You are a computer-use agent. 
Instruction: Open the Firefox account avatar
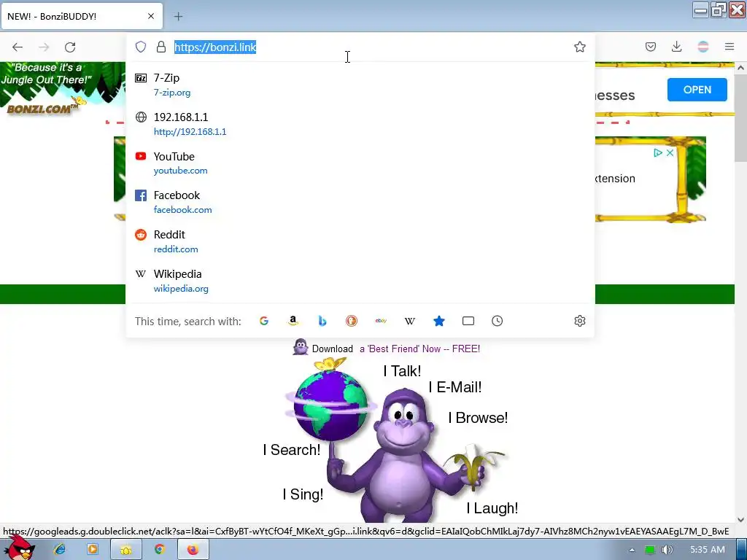[703, 47]
